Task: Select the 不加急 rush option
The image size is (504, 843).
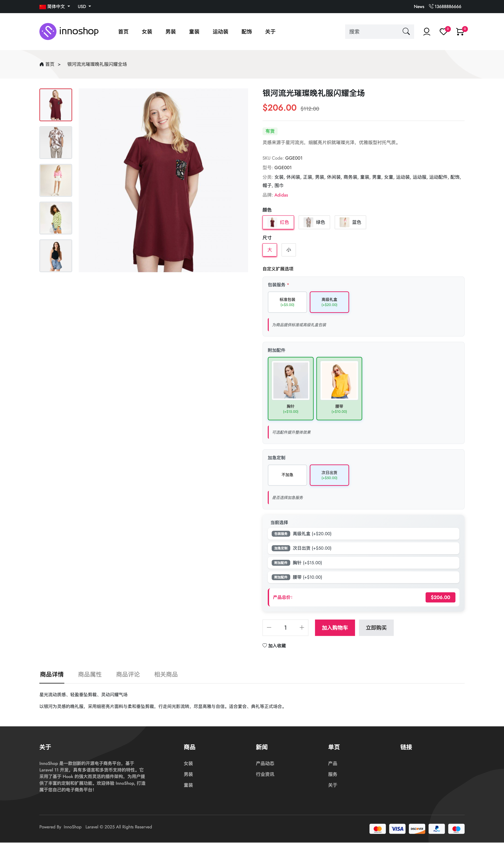Action: pos(287,475)
